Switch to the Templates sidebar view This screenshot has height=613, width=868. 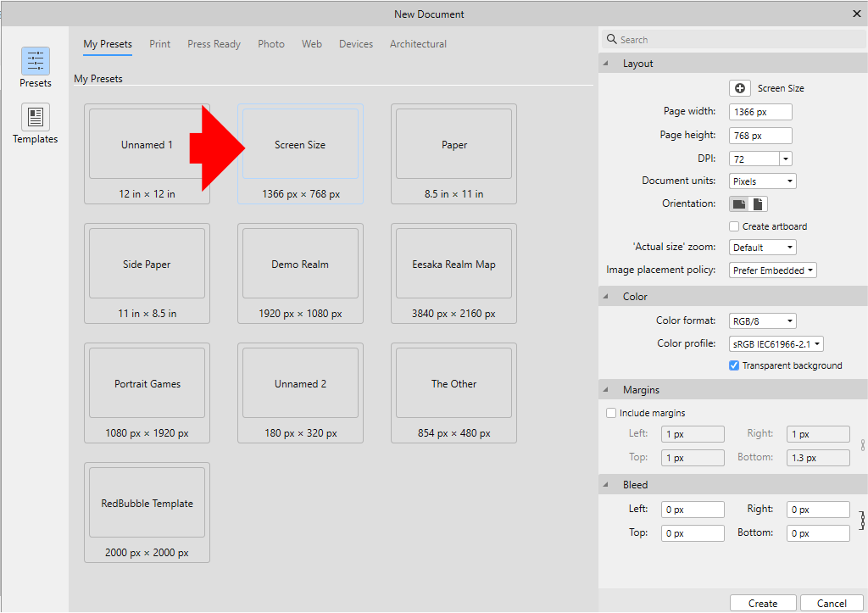tap(35, 123)
